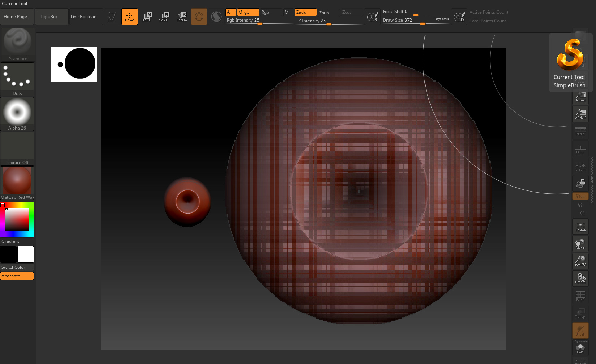596x364 pixels.
Task: Click the Frame view icon
Action: coord(580,227)
